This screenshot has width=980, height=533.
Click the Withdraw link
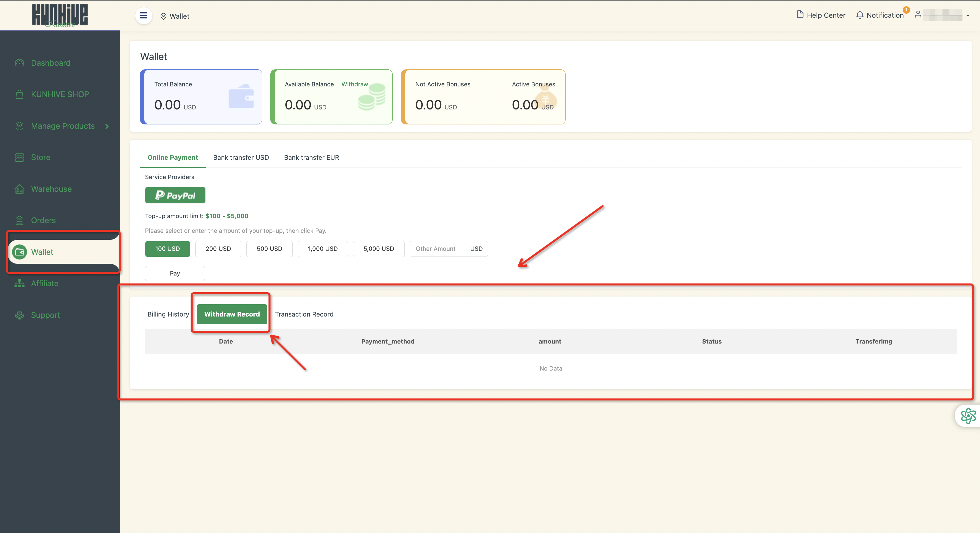(354, 84)
